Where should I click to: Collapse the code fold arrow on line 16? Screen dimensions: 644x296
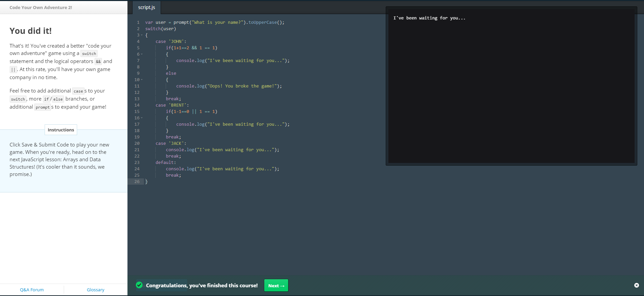click(x=142, y=118)
